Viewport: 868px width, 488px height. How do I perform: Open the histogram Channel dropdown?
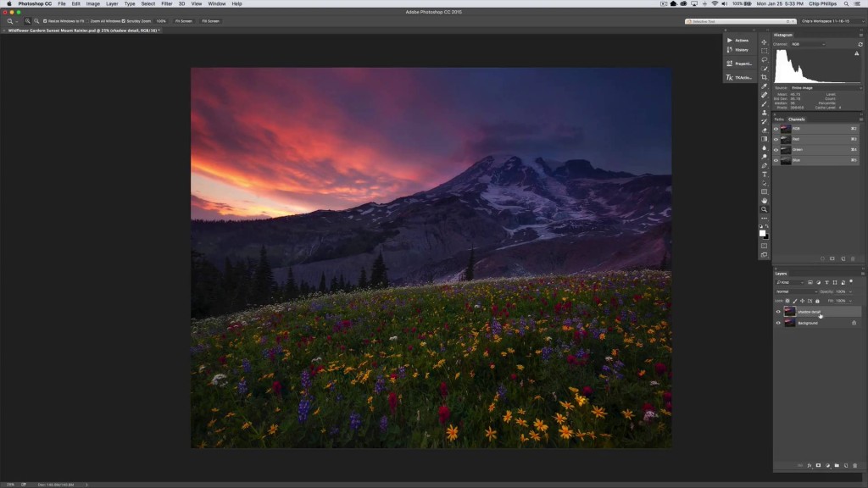[808, 44]
